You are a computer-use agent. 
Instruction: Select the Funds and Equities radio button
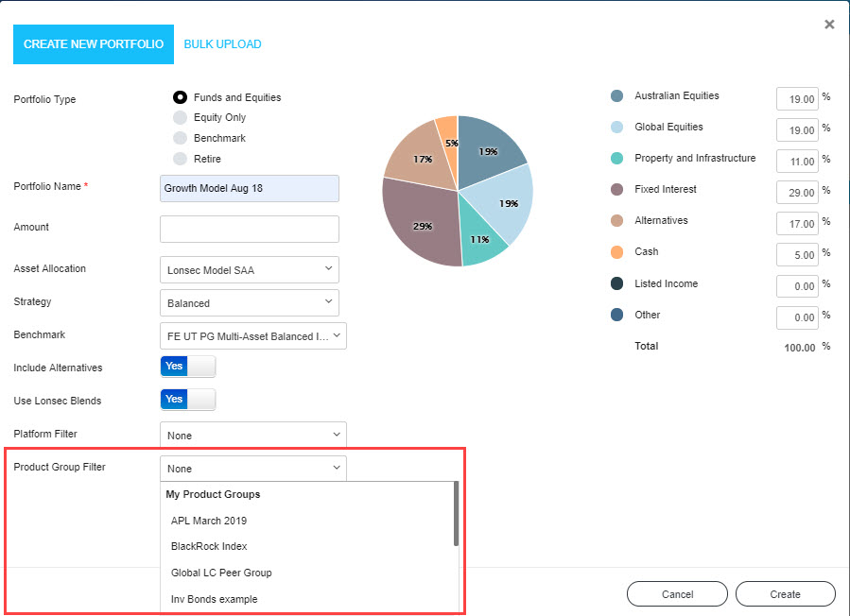click(x=180, y=97)
